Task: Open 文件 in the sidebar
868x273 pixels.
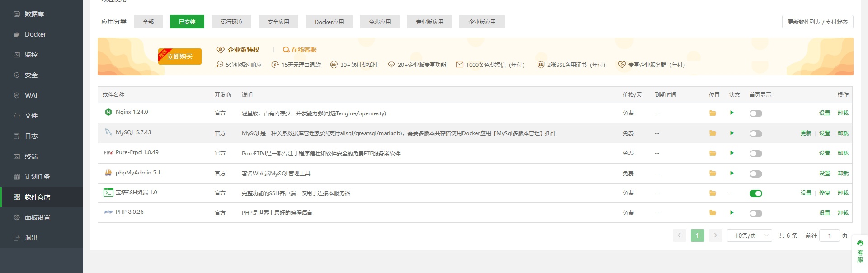Action: [42, 116]
